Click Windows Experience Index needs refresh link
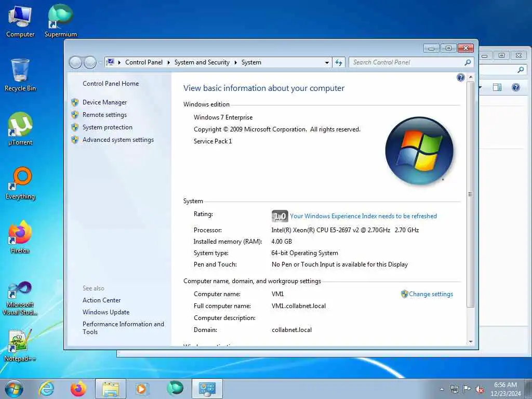Image resolution: width=532 pixels, height=399 pixels. tap(363, 216)
